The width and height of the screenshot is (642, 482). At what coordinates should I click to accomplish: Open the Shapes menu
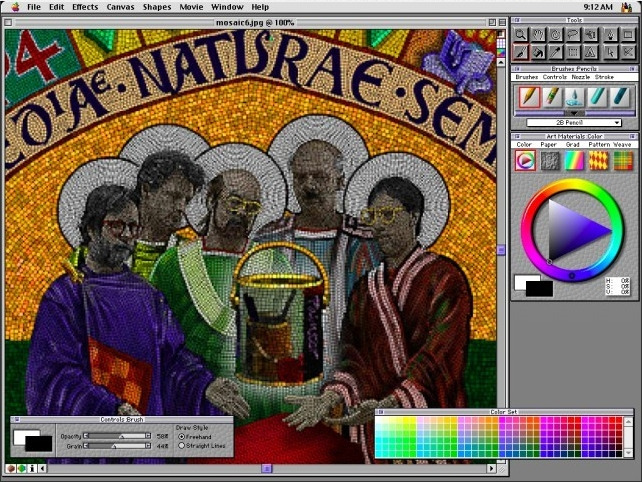pos(157,7)
